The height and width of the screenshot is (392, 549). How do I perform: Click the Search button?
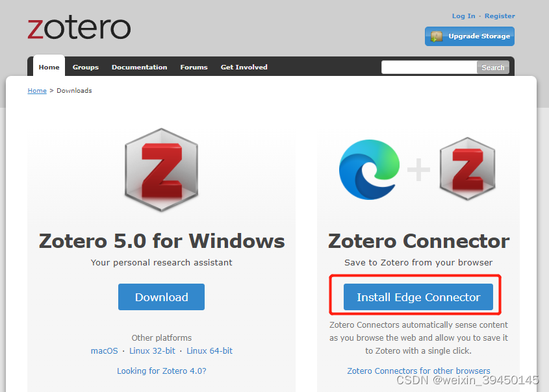pos(493,67)
